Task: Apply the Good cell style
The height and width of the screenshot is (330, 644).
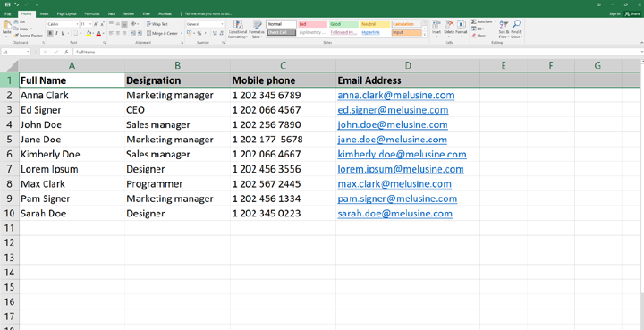Action: pos(343,24)
